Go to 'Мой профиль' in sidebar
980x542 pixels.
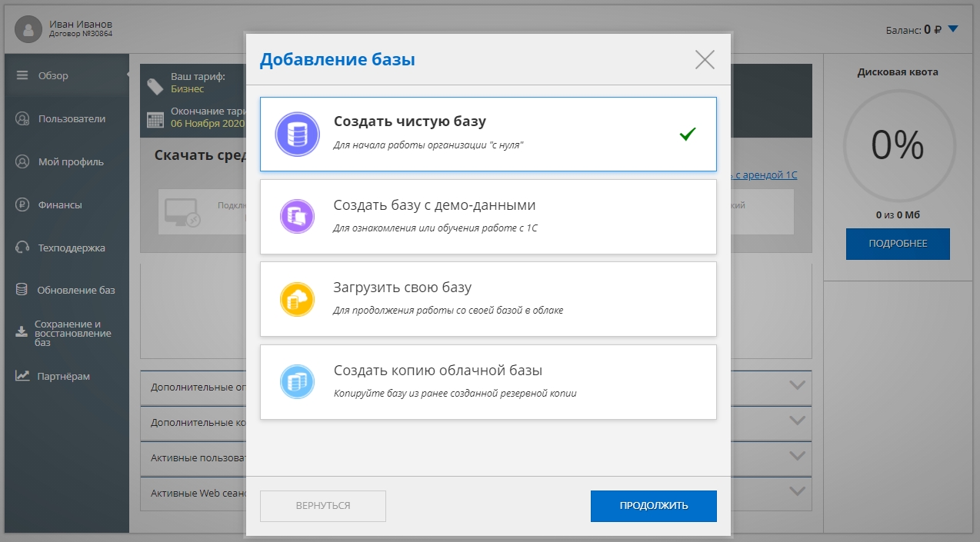coord(71,161)
